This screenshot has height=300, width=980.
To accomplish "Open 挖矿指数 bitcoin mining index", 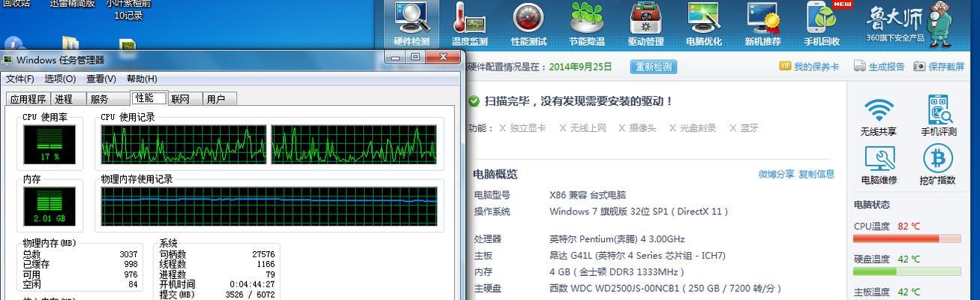I will coord(937,165).
